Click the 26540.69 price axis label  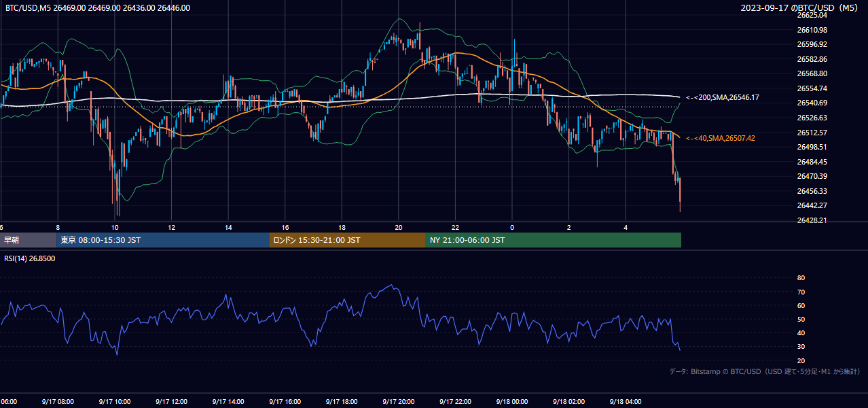(x=812, y=103)
